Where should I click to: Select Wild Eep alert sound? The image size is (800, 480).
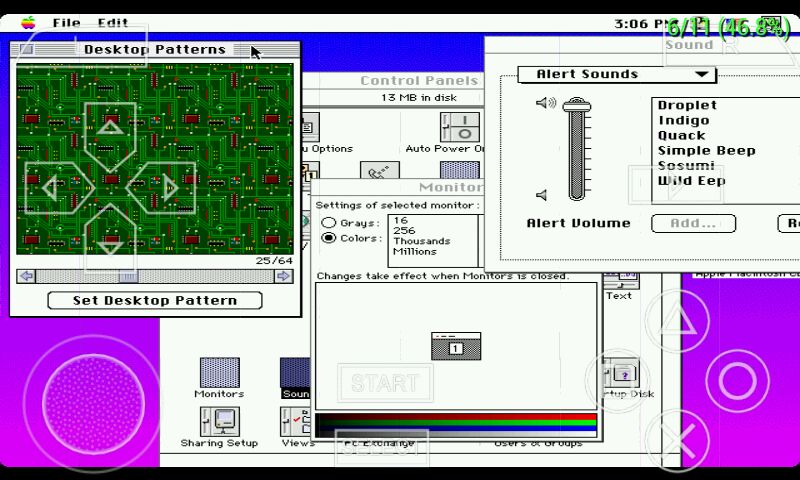[x=691, y=181]
